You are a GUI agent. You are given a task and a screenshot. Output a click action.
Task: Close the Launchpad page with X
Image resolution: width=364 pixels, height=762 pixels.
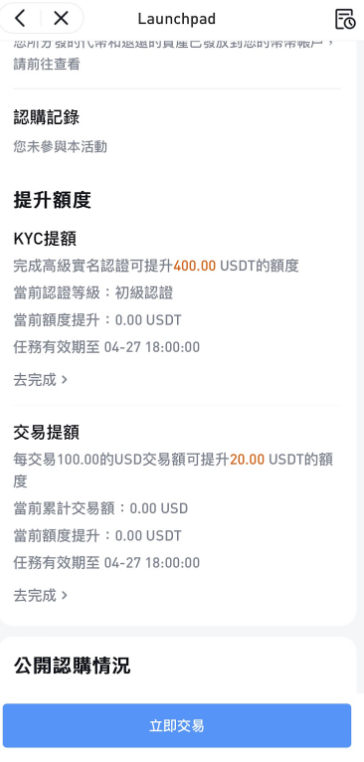tap(61, 18)
